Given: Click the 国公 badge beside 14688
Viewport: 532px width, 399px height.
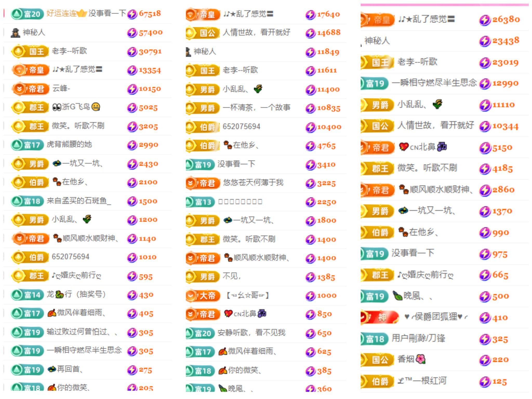Looking at the screenshot, I should coord(203,33).
